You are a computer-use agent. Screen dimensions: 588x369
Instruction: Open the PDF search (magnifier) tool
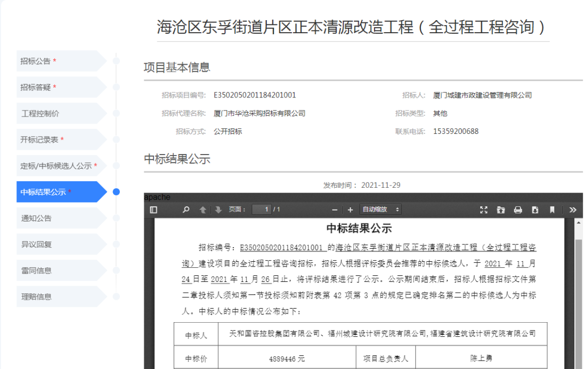(x=186, y=210)
